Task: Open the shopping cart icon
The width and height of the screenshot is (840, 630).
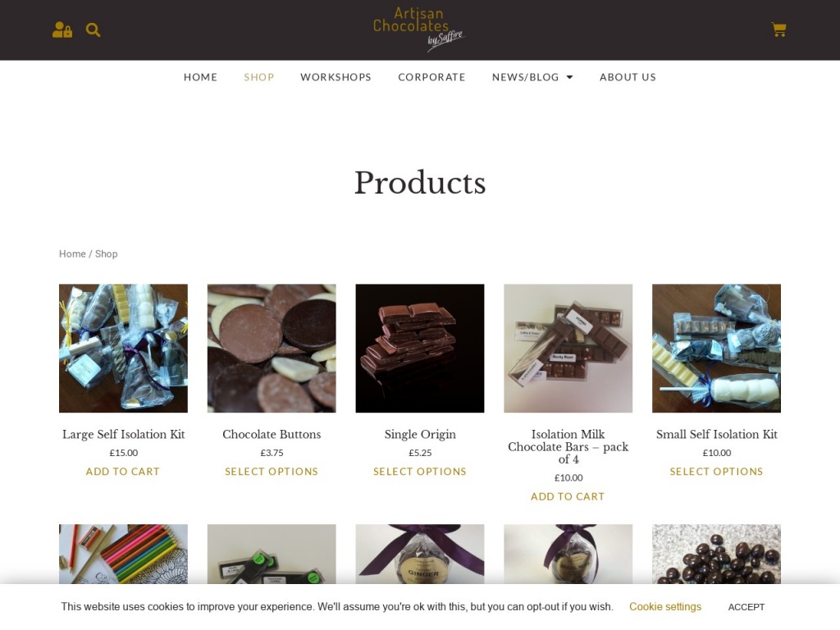Action: click(x=778, y=30)
